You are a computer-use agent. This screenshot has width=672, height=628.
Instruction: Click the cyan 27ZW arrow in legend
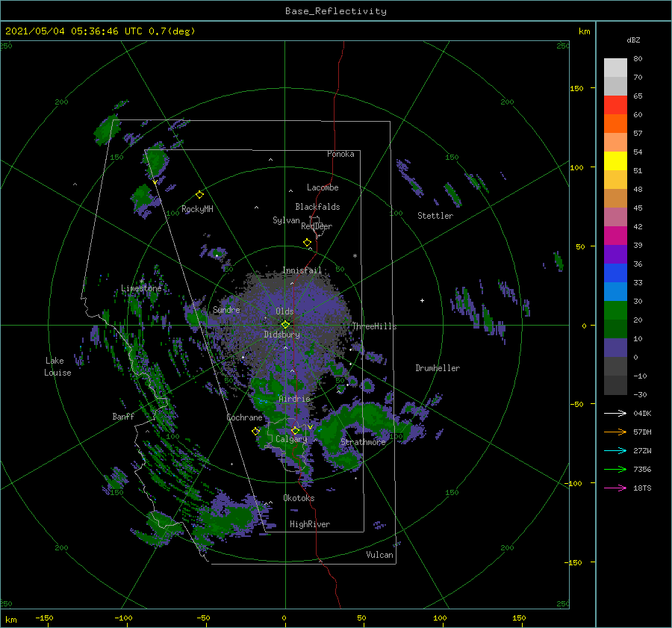(615, 450)
